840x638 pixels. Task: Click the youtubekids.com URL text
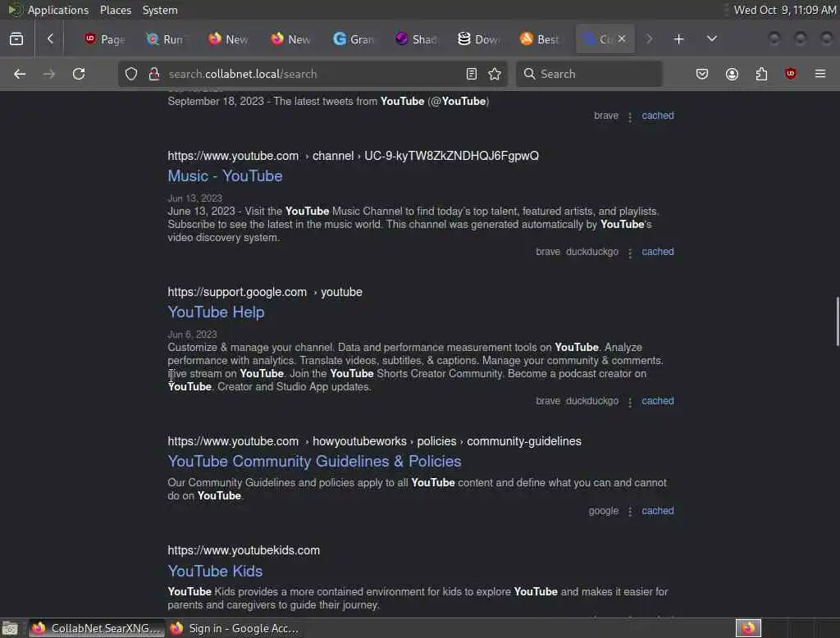click(x=244, y=551)
